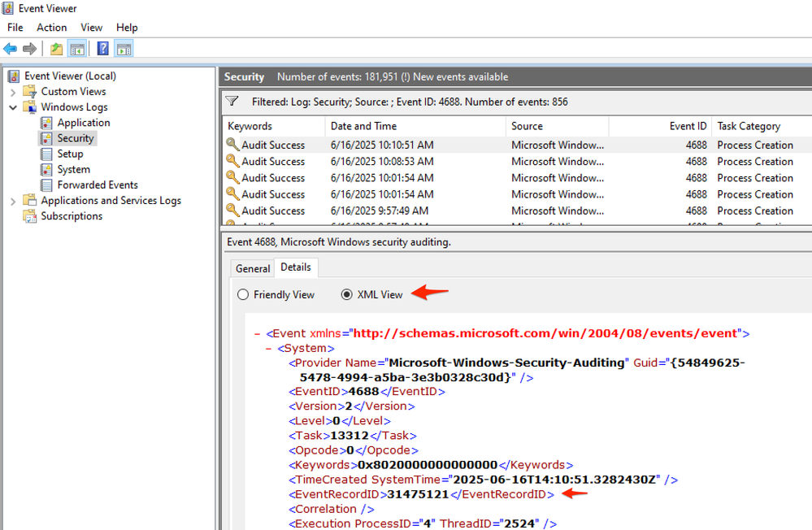812x530 pixels.
Task: Sort events by Event ID column header
Action: click(687, 126)
